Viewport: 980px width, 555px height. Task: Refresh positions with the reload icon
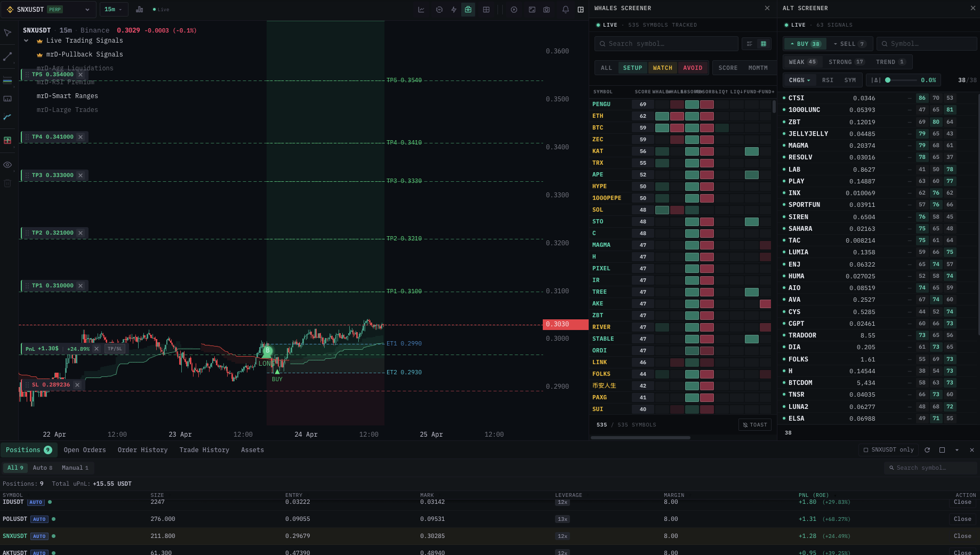pyautogui.click(x=927, y=450)
